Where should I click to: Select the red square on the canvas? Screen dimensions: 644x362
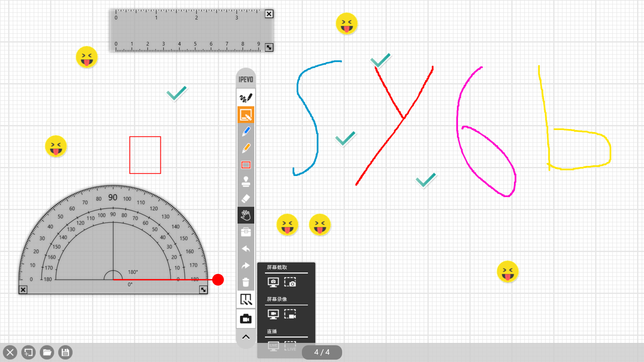pos(145,155)
